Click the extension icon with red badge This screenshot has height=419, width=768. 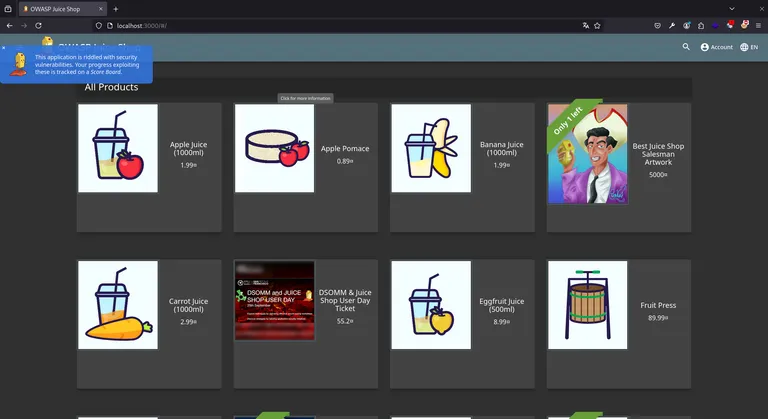point(744,25)
